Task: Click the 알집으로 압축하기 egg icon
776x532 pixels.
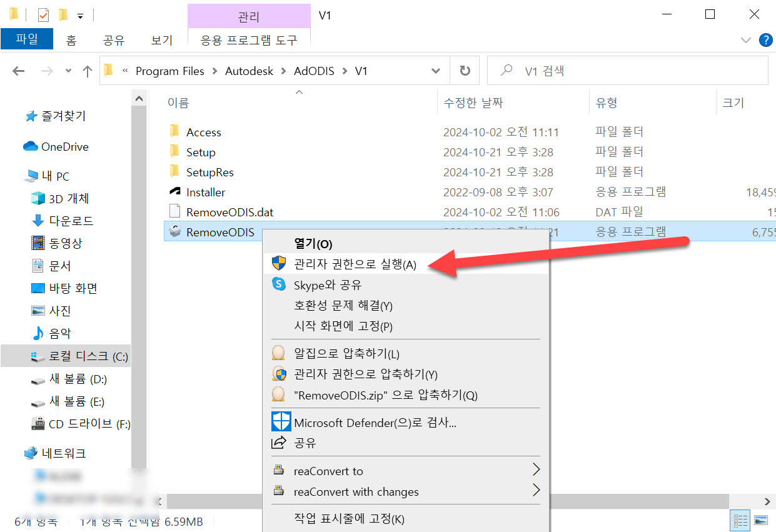Action: (x=279, y=353)
